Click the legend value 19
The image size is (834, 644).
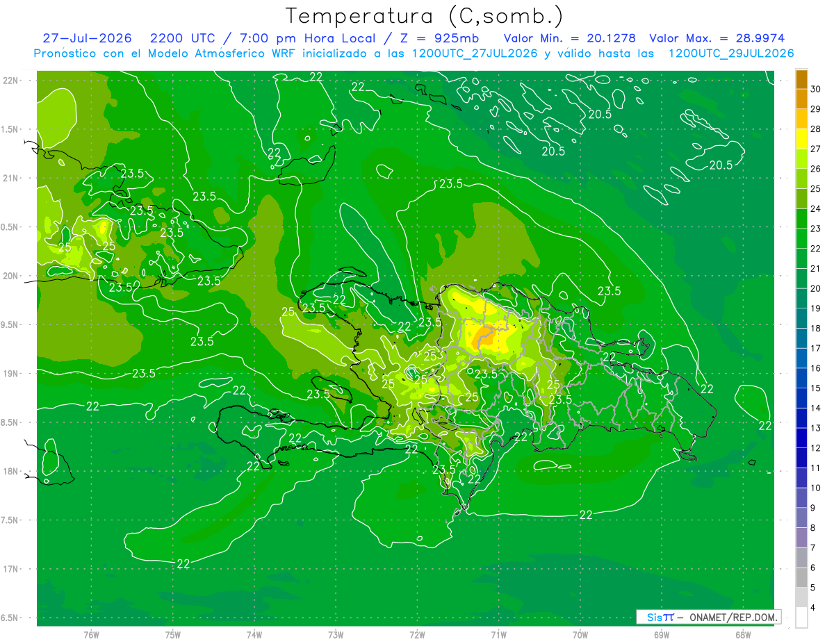pos(816,308)
